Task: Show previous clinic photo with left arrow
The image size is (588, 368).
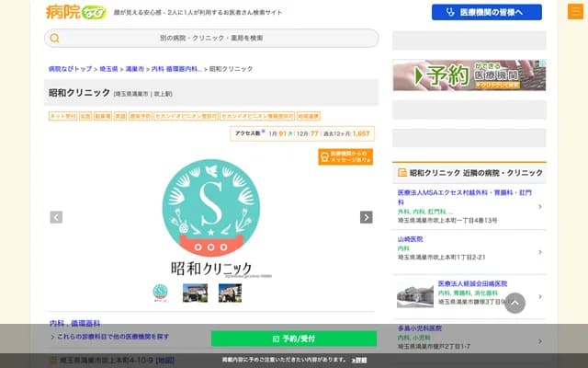Action: pos(56,217)
